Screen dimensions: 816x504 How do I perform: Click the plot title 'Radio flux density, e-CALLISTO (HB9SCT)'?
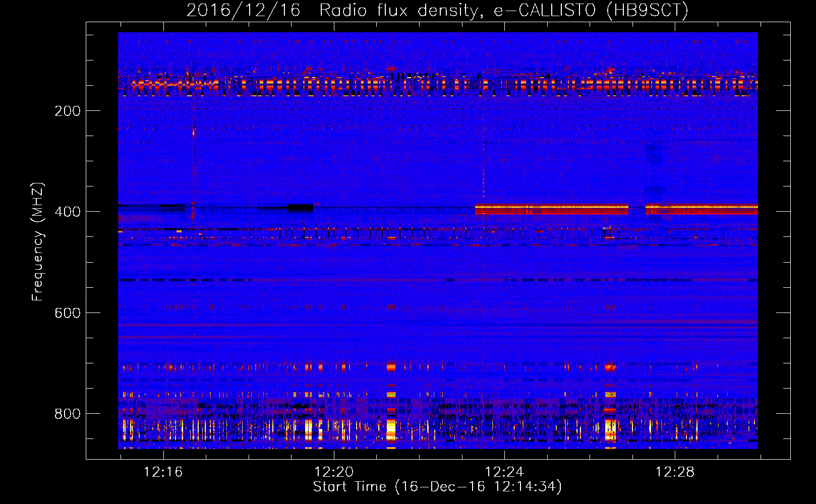(x=504, y=10)
